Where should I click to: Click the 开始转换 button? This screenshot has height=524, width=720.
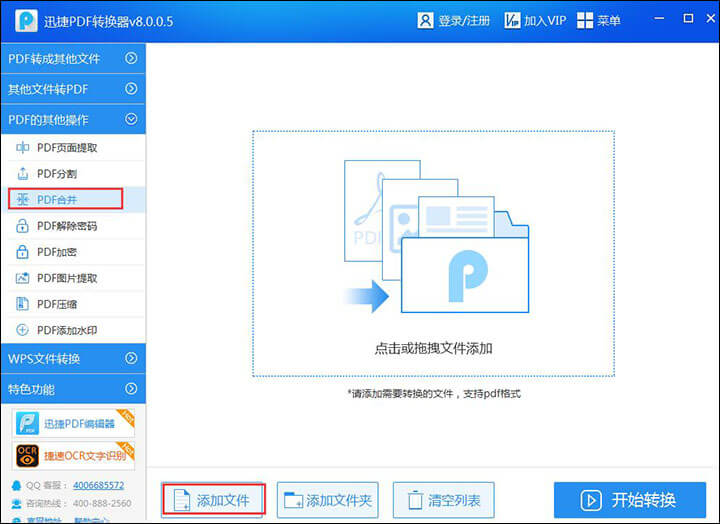(x=630, y=500)
